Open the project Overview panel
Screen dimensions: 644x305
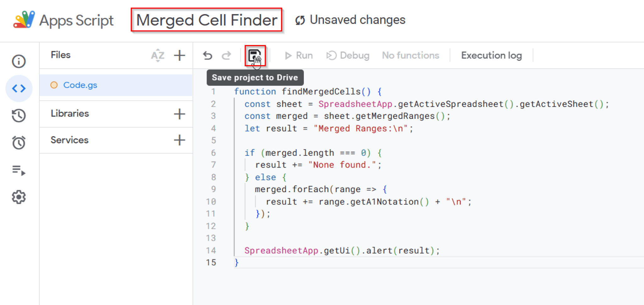tap(19, 61)
